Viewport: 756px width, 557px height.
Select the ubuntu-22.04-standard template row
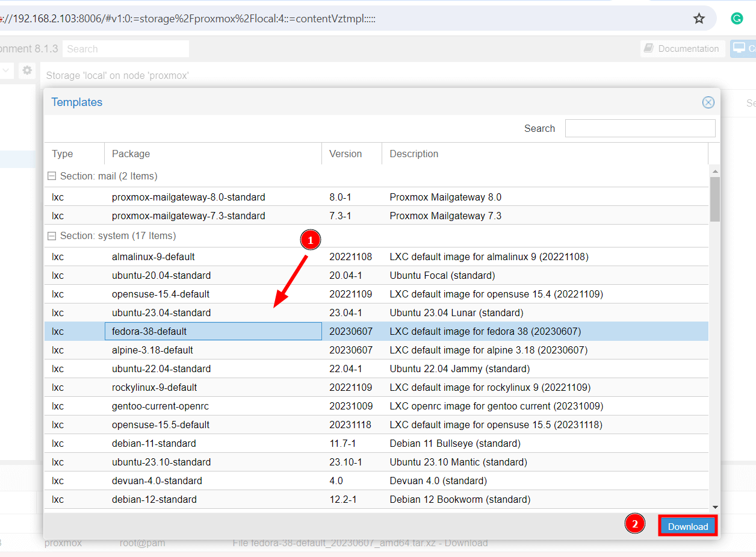(x=161, y=369)
